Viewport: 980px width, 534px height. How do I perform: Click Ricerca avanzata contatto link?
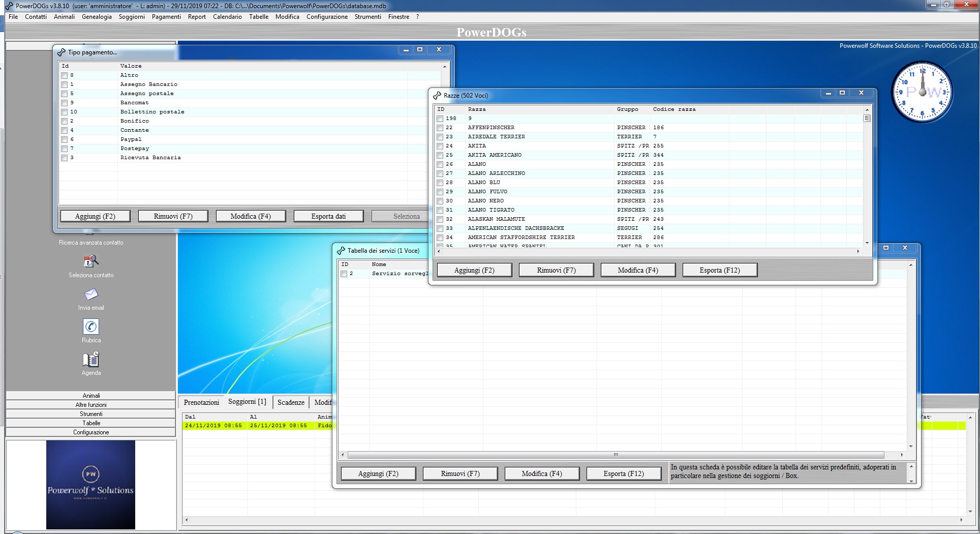91,243
